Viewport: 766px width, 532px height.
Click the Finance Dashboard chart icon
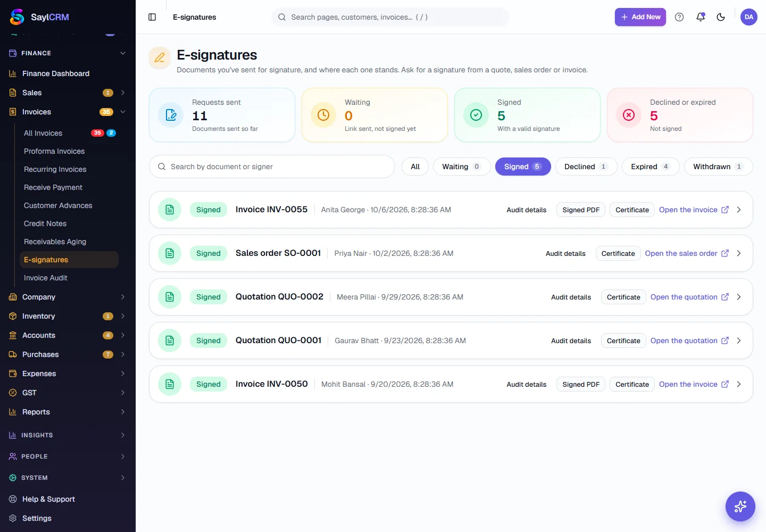(13, 73)
